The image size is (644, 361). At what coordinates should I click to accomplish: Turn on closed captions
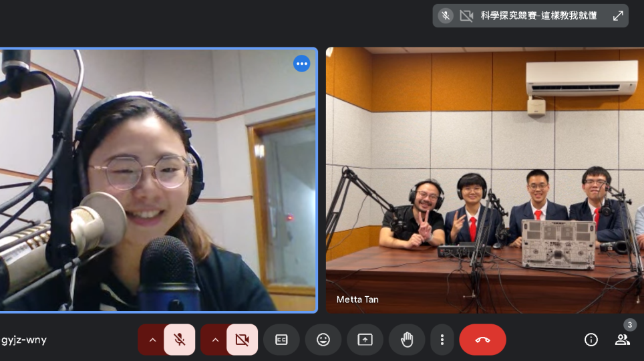(x=281, y=340)
